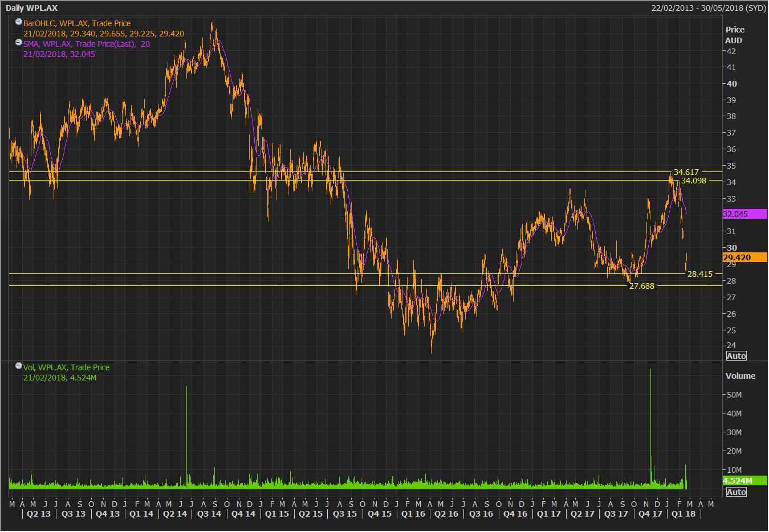Click the Q3 16 quarter label
769x532 pixels.
[x=481, y=514]
